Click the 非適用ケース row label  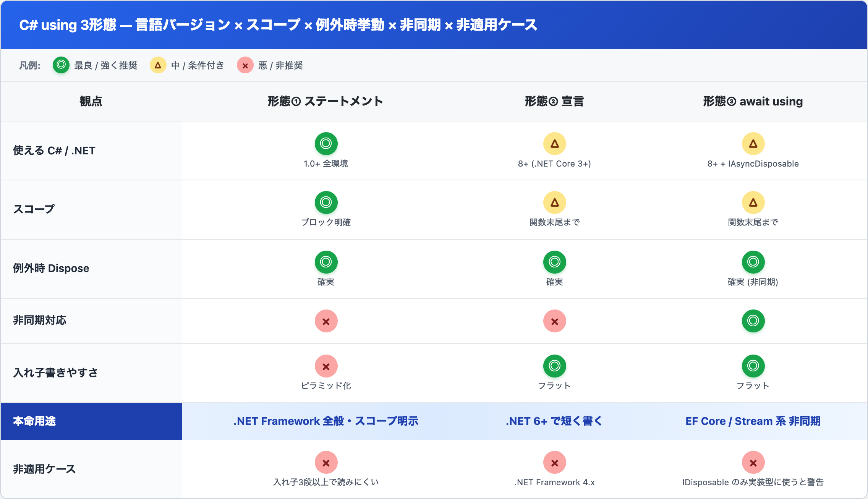44,469
